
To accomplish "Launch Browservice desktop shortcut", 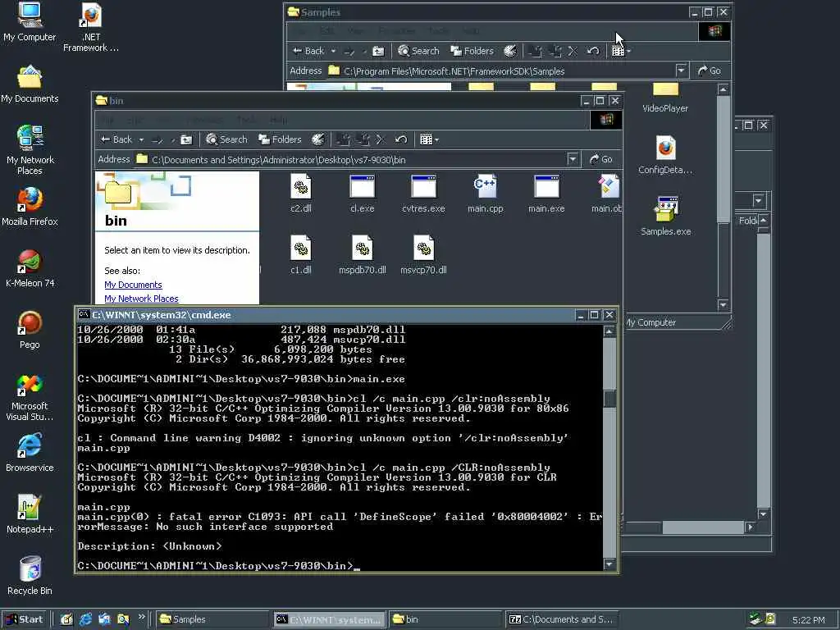I will [30, 453].
